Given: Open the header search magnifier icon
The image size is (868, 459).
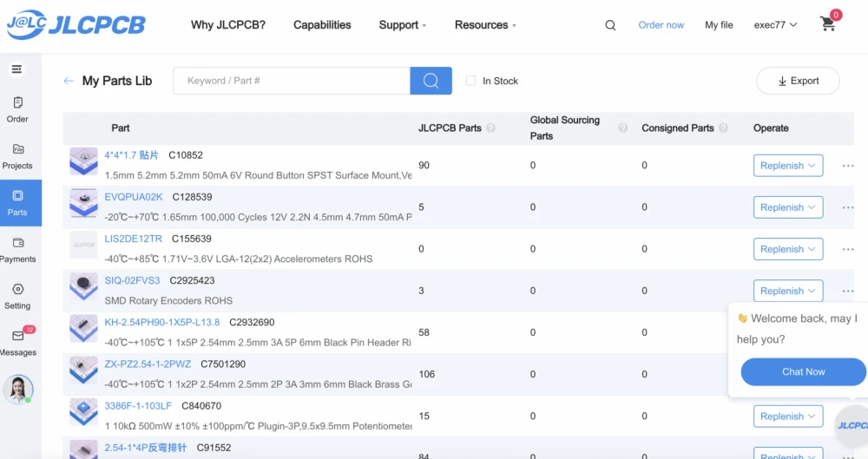Looking at the screenshot, I should tap(611, 25).
